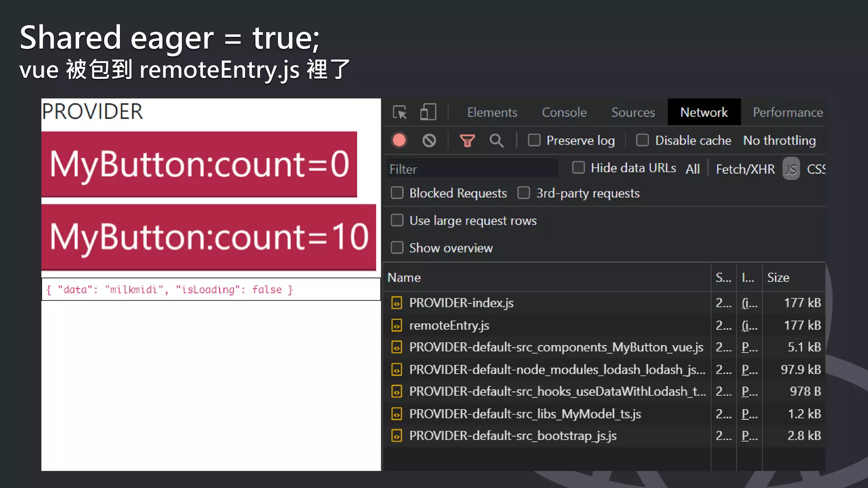Open initiator link for remoteEntry.js row

pos(749,325)
